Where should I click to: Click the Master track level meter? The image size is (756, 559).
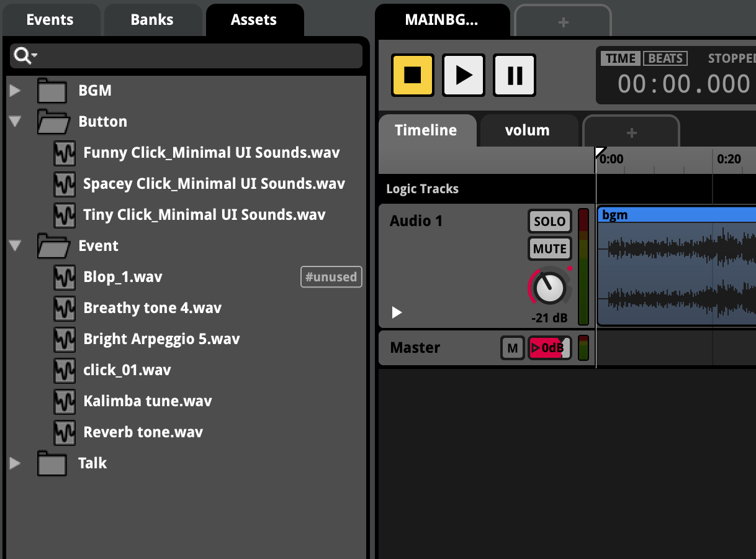click(x=583, y=348)
